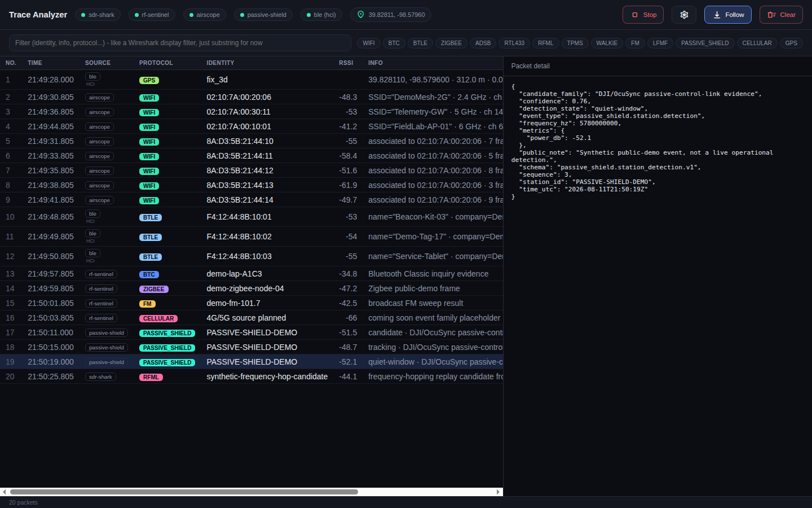Select the FM filter chip
The width and height of the screenshot is (812, 508).
click(636, 43)
